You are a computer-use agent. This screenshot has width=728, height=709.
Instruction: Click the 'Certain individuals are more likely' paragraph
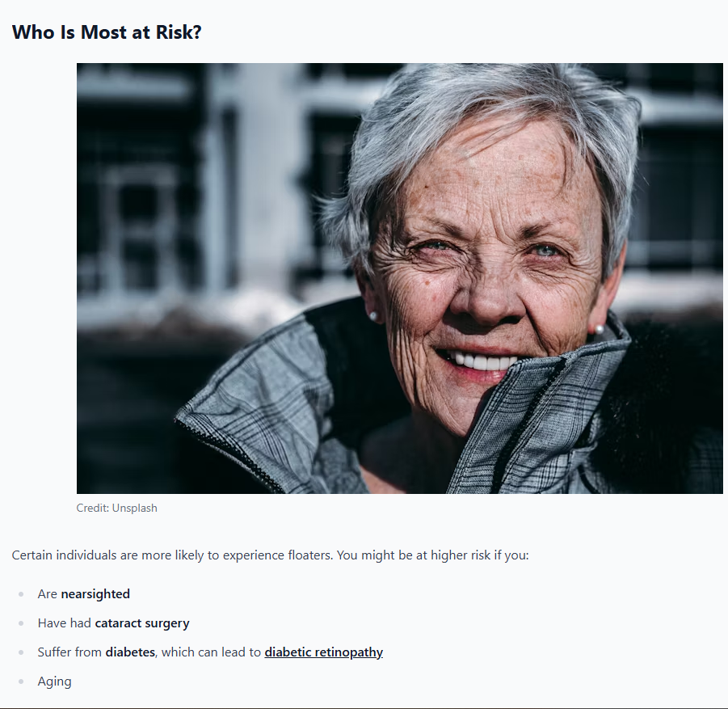[270, 555]
